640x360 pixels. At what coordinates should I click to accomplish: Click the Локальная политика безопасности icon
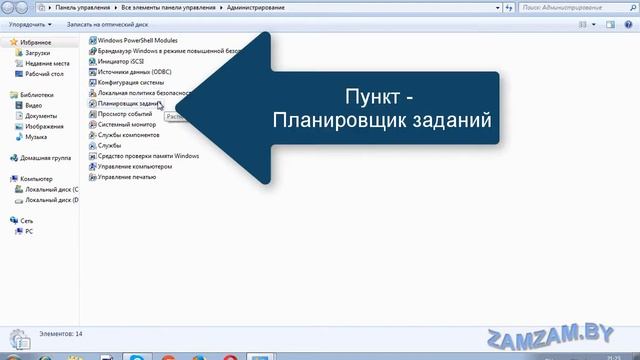coord(93,93)
